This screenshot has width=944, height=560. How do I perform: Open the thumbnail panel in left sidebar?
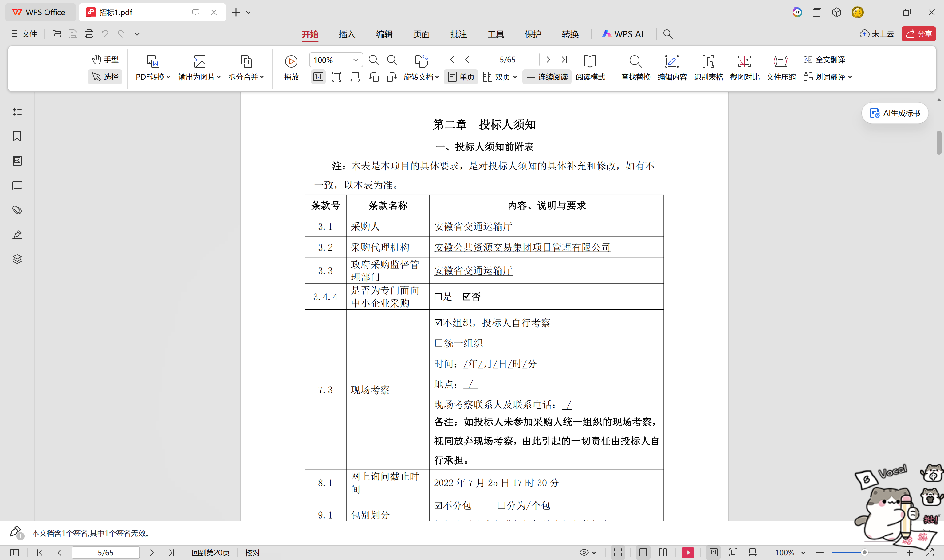click(x=17, y=161)
